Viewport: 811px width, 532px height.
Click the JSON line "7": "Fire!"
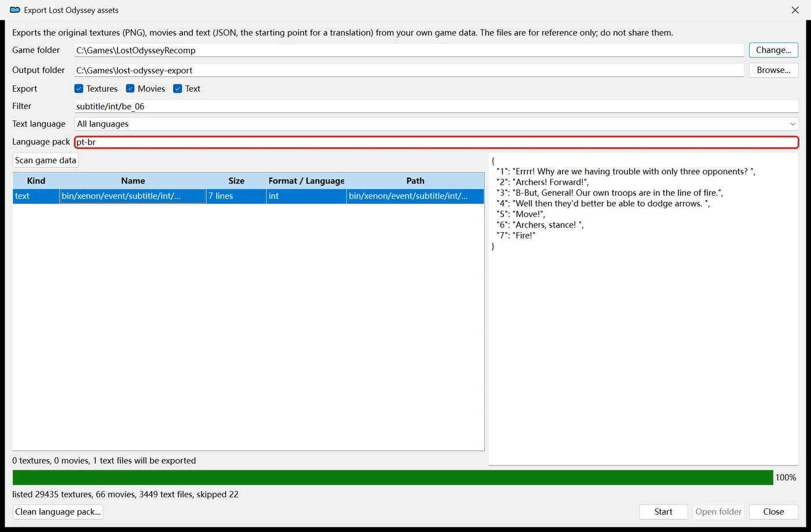tap(516, 236)
